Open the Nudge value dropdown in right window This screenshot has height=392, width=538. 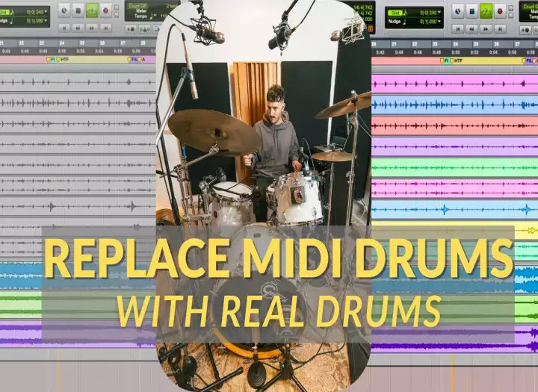coord(437,22)
